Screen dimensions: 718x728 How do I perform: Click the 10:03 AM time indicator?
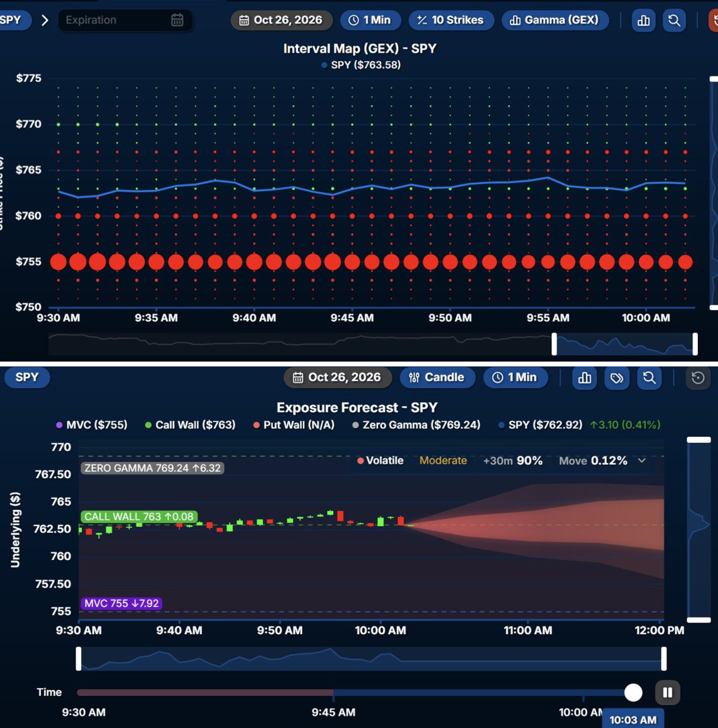point(633,720)
